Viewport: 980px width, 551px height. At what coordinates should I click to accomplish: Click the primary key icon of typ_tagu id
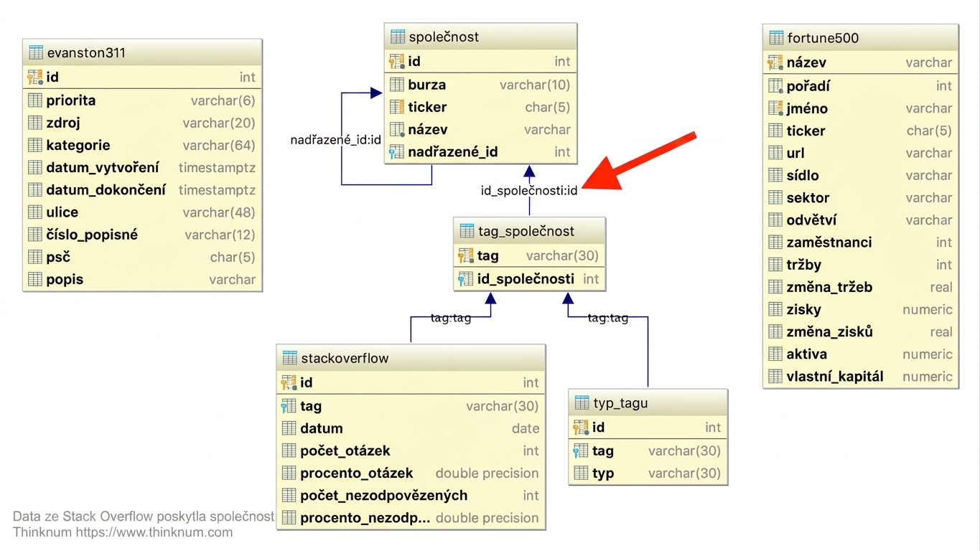pos(582,428)
